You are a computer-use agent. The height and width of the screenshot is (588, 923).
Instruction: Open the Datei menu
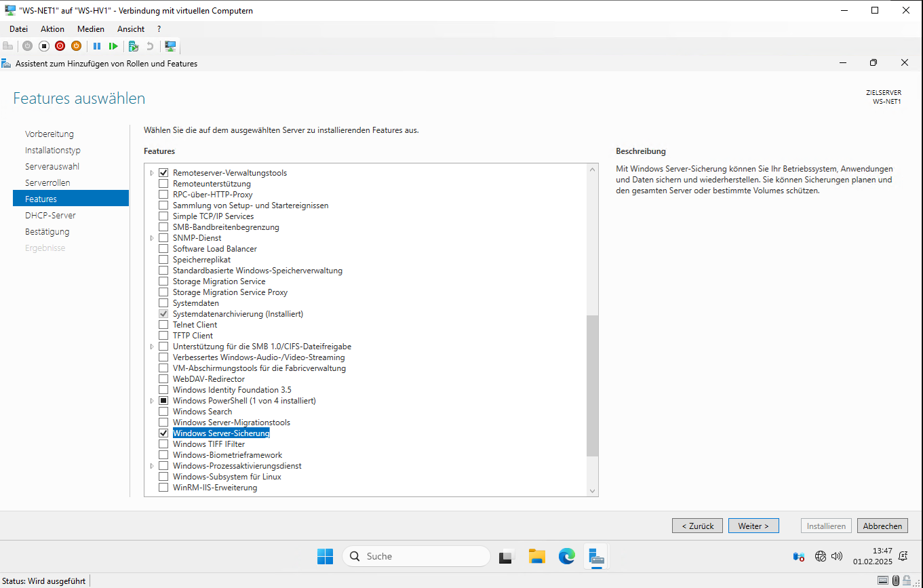18,29
